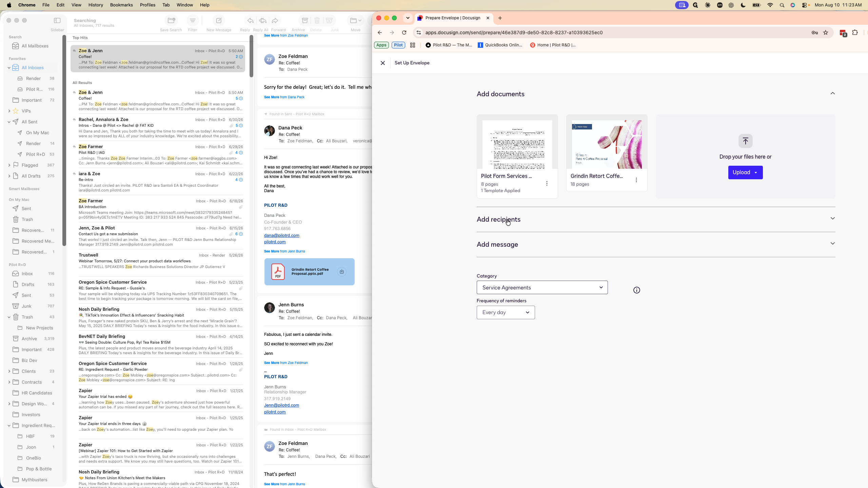The width and height of the screenshot is (868, 488).
Task: Click the Upload button
Action: click(745, 172)
